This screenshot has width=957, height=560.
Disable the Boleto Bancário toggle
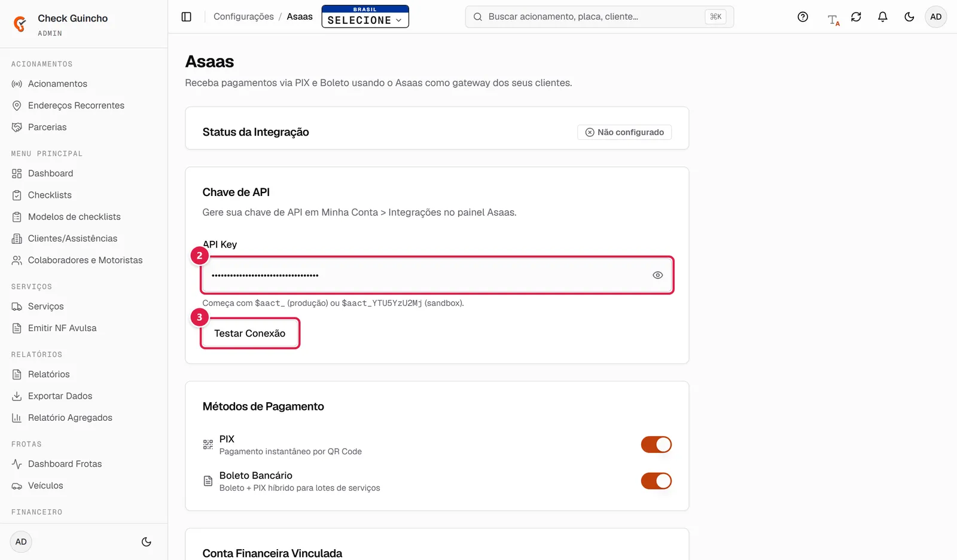[656, 481]
